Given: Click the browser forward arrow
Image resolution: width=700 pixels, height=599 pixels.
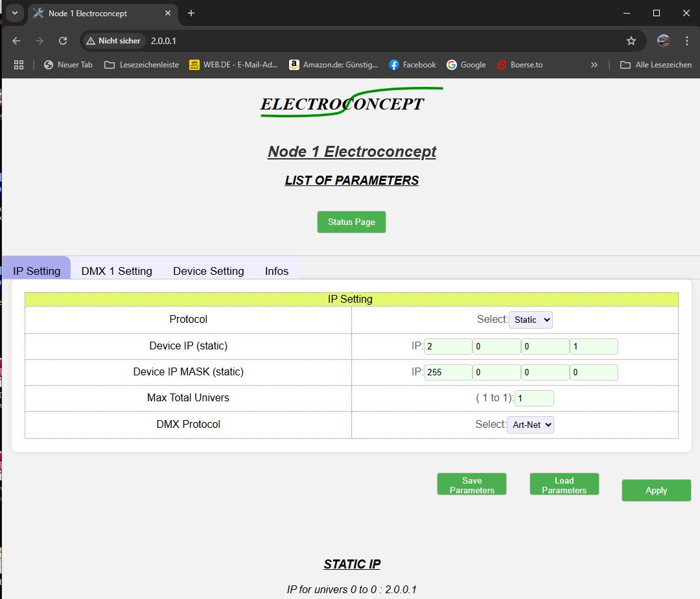Looking at the screenshot, I should 40,41.
